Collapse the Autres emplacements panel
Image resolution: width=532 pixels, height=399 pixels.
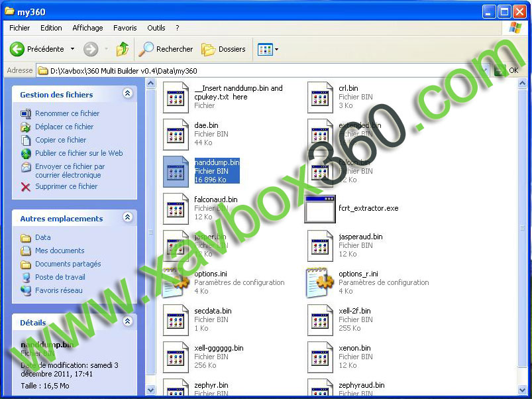(128, 217)
